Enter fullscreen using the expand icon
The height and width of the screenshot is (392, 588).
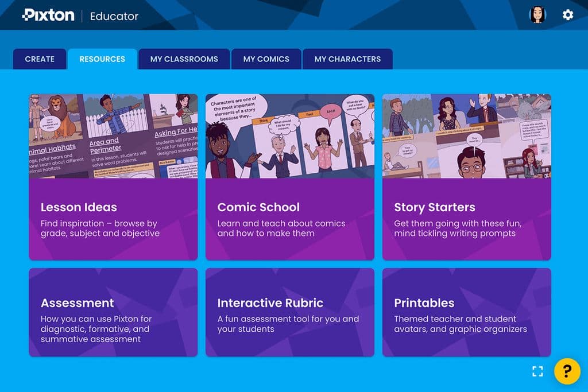pyautogui.click(x=537, y=371)
